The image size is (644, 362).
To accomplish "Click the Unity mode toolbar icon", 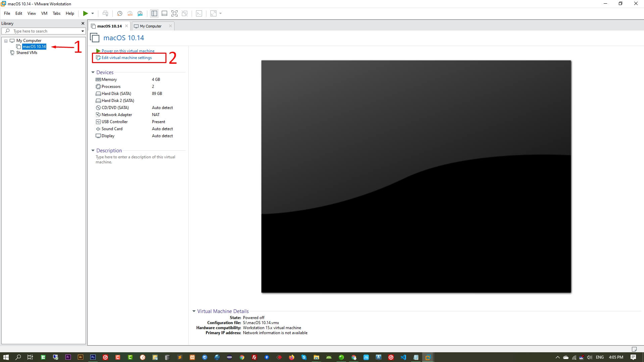I will click(185, 13).
